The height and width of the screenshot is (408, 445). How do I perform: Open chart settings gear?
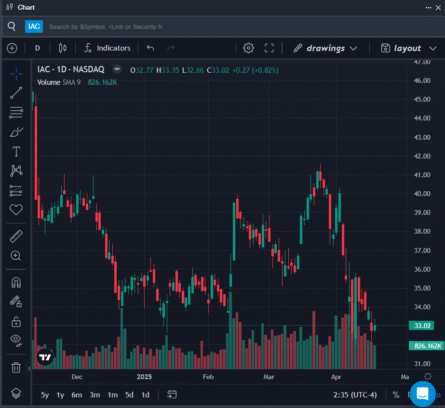248,48
